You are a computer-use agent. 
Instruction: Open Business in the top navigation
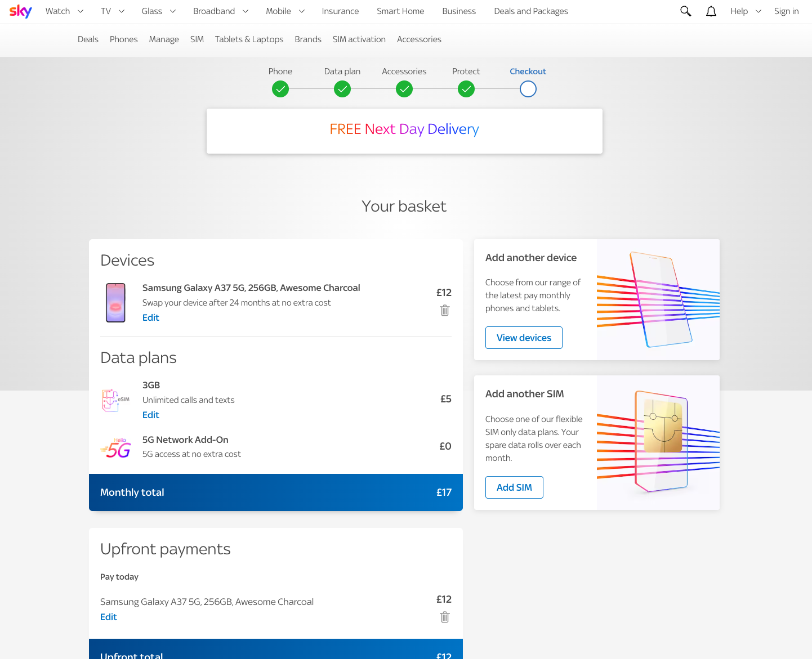(459, 11)
